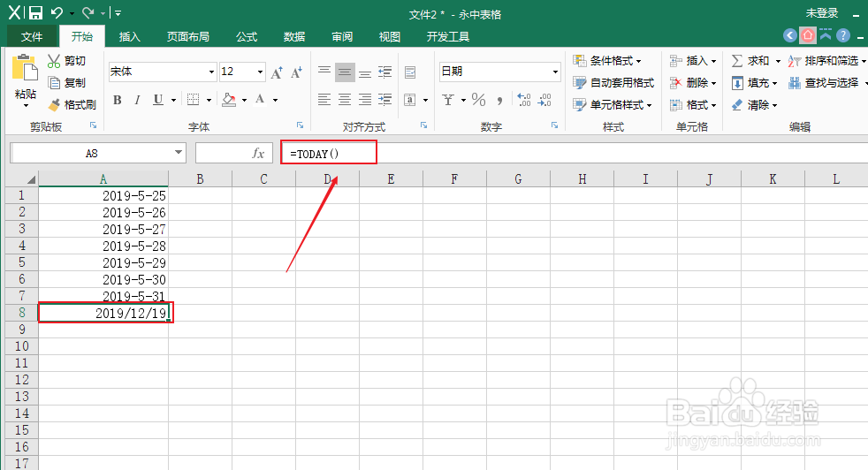Image resolution: width=868 pixels, height=470 pixels.
Task: Toggle Italic formatting
Action: point(137,100)
